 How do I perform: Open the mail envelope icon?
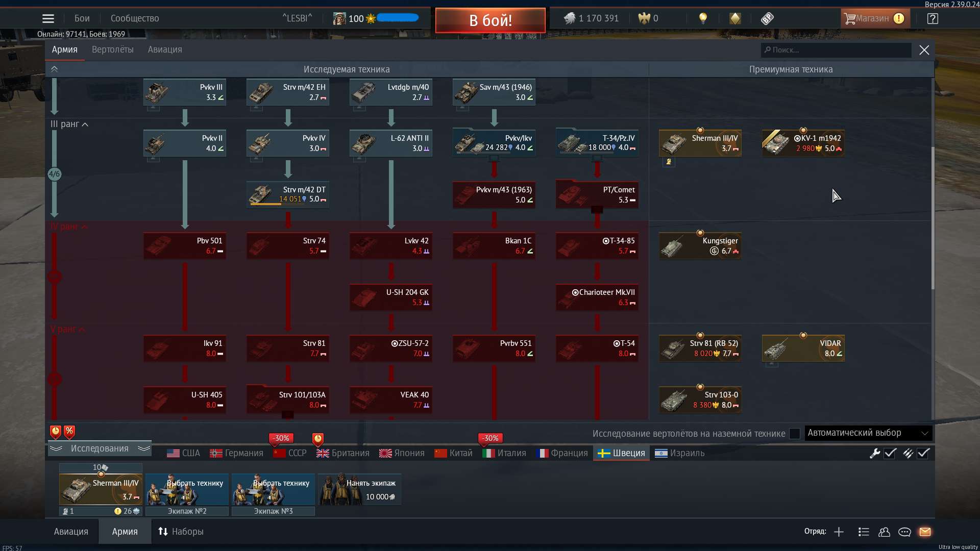pos(925,532)
